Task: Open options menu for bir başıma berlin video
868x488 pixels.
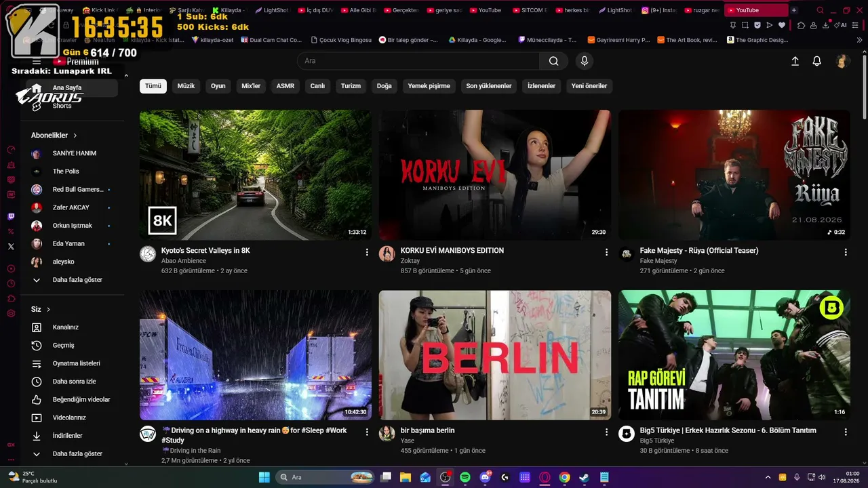Action: tap(606, 432)
